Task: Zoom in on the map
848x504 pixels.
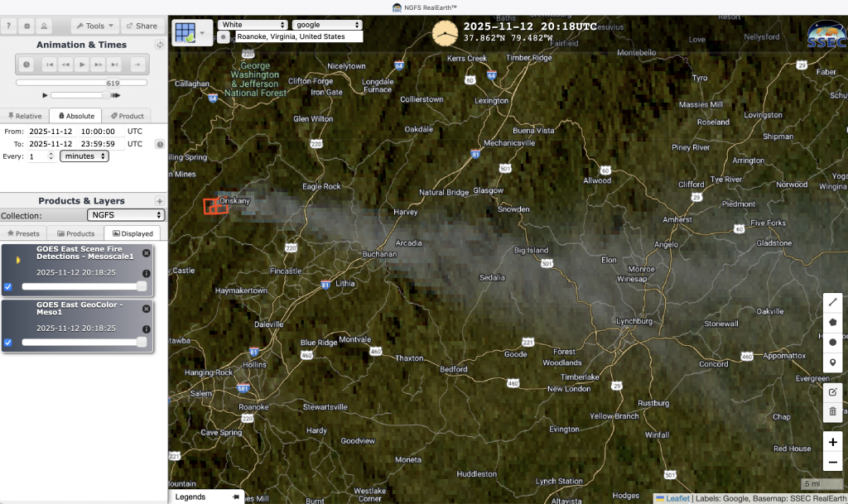Action: (832, 442)
